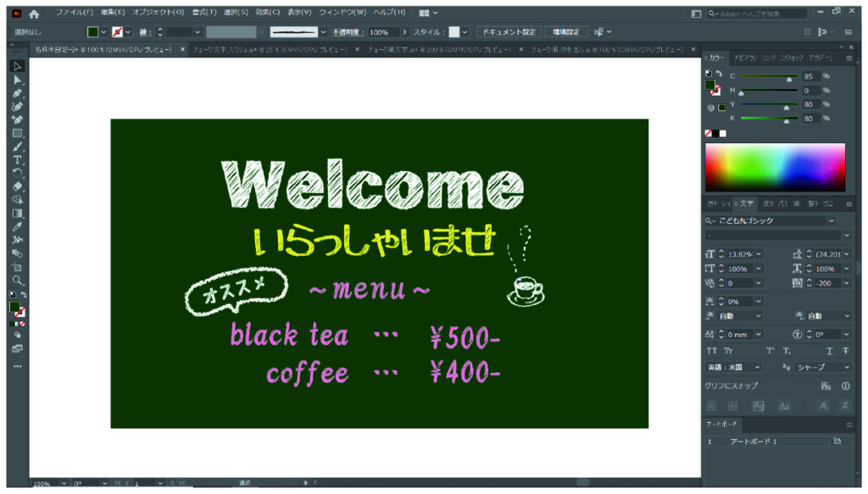
Task: Toggle the None color swatch in Color panel
Action: [708, 133]
